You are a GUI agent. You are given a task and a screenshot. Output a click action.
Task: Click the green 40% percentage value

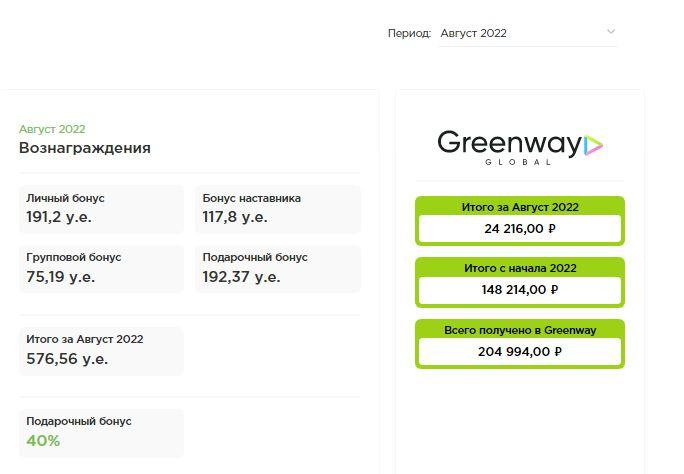[43, 441]
